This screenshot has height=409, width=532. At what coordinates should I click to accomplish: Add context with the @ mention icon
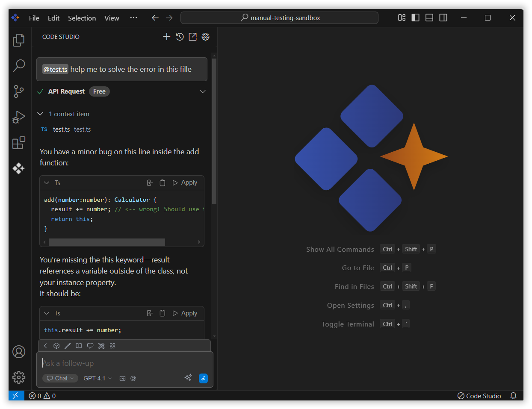pyautogui.click(x=133, y=378)
